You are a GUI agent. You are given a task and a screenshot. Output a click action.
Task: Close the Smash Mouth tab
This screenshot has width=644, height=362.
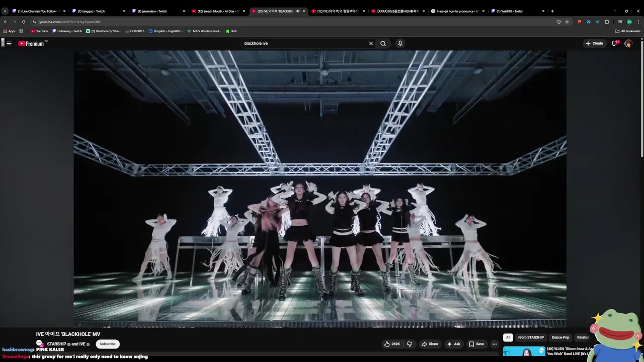[244, 11]
